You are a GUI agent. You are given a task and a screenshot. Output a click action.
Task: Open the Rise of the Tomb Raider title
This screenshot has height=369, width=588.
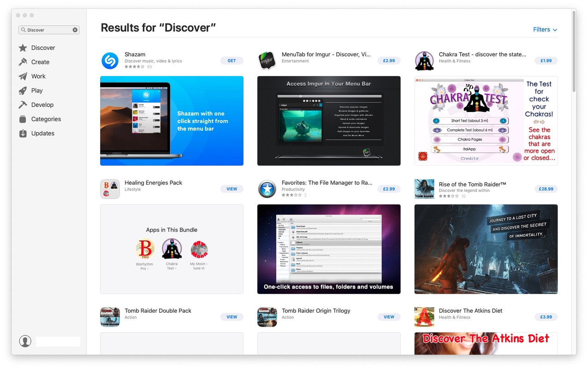tap(472, 184)
